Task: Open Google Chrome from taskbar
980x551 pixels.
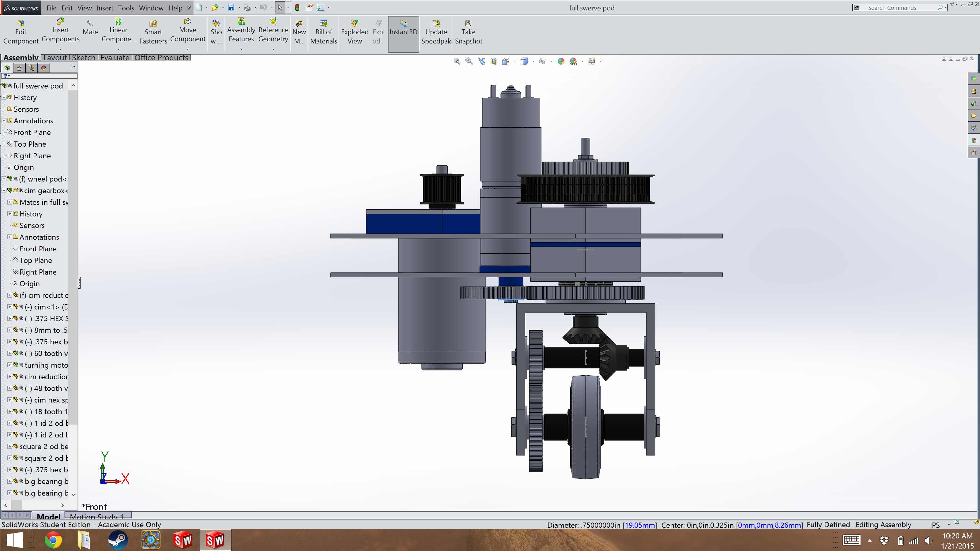Action: pos(53,540)
